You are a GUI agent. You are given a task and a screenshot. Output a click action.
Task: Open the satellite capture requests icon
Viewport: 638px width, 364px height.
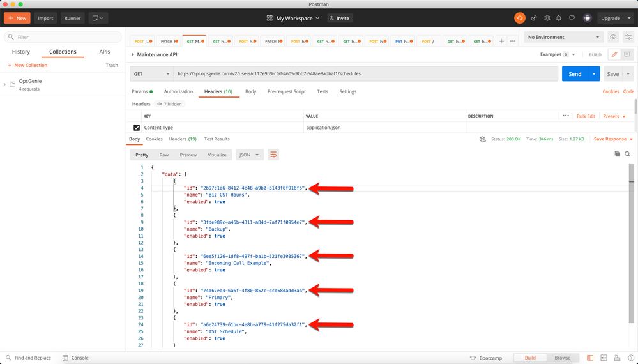point(534,18)
